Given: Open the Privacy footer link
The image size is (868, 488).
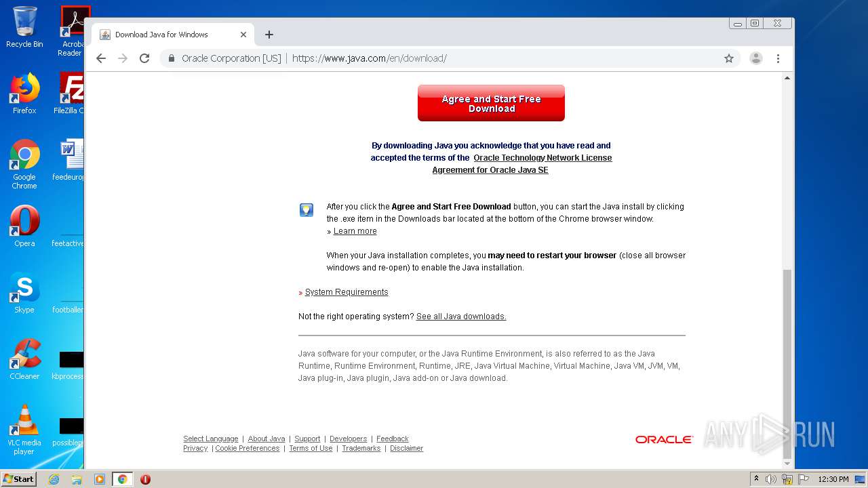Looking at the screenshot, I should pyautogui.click(x=195, y=448).
